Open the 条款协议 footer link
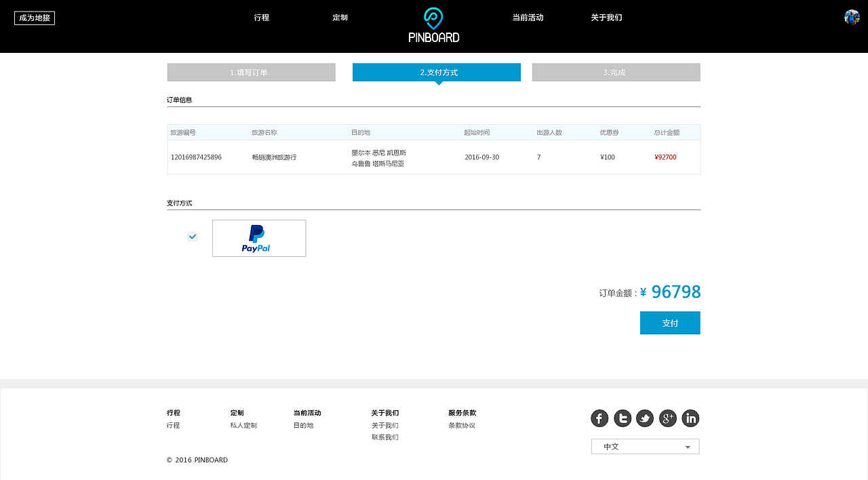This screenshot has height=480, width=868. [462, 424]
